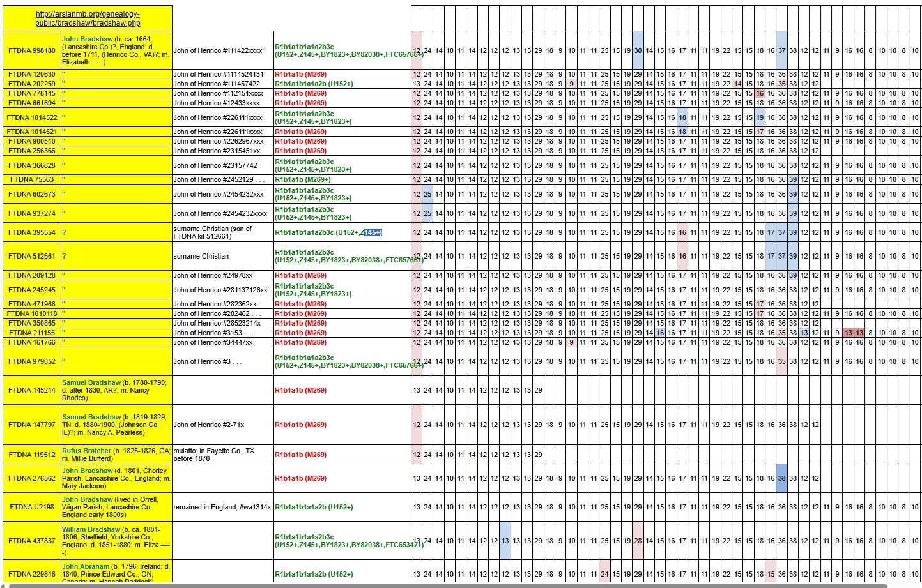Screen dimensions: 922x588
Task: Select the FTDNA 998180 kit cell
Action: (32, 50)
